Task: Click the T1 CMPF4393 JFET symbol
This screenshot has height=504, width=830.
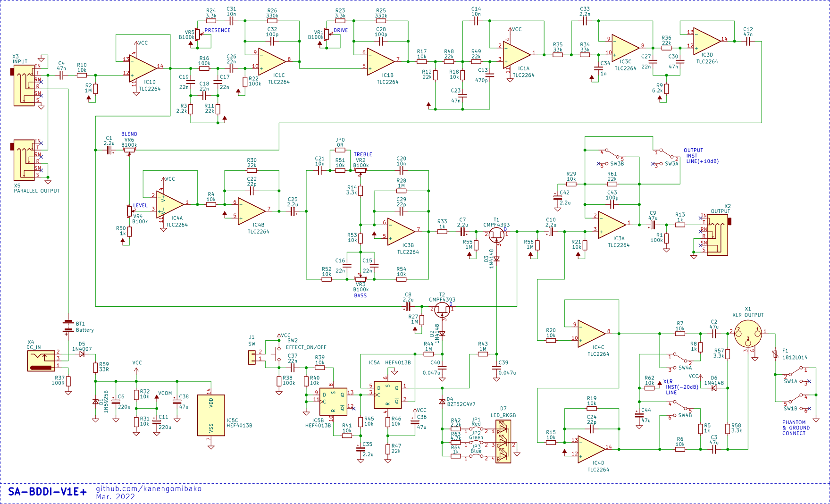Action: pyautogui.click(x=496, y=235)
